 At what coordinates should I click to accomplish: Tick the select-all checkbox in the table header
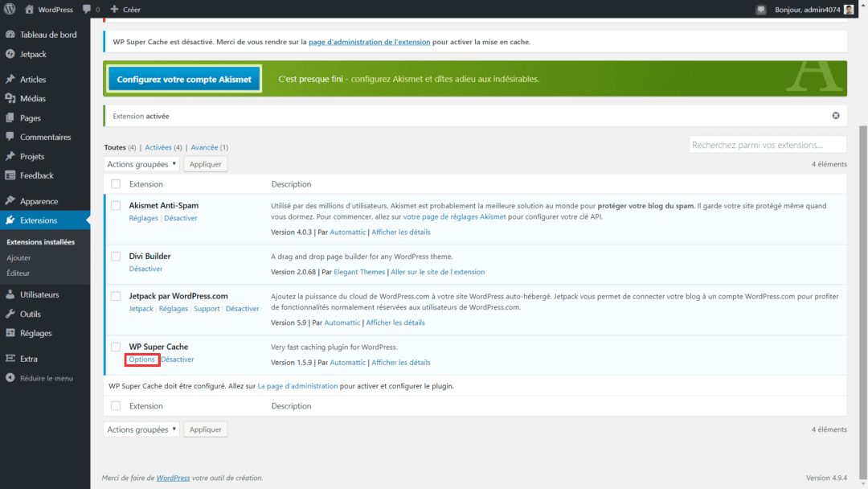click(x=116, y=184)
